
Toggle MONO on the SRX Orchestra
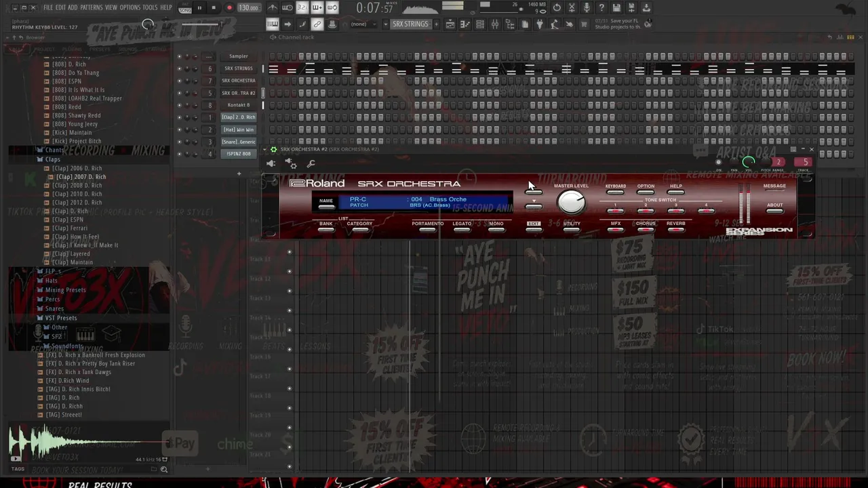[x=496, y=230]
